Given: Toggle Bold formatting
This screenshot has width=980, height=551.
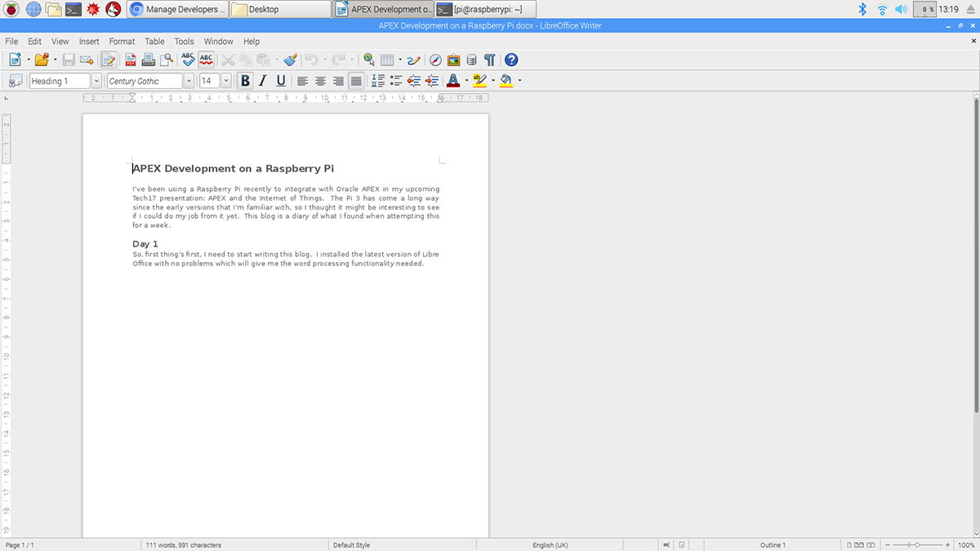Looking at the screenshot, I should click(x=245, y=81).
